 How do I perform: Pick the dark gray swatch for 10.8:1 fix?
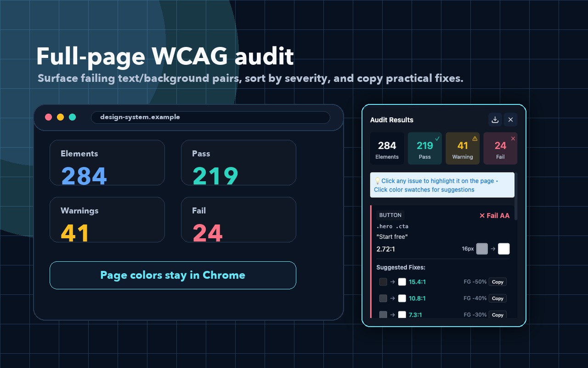383,299
